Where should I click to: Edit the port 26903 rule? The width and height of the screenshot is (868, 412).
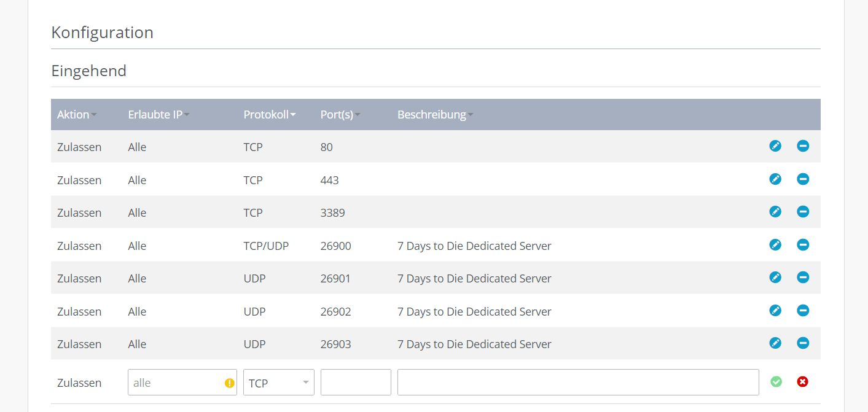[775, 343]
